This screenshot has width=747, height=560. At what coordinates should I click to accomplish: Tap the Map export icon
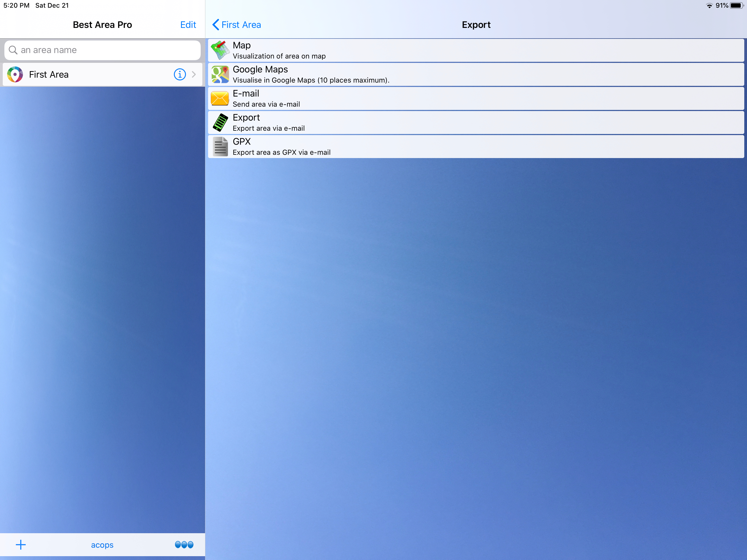[x=220, y=50]
